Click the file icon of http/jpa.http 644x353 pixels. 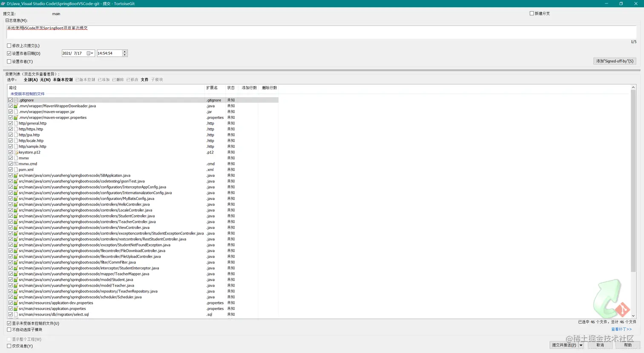pyautogui.click(x=16, y=135)
